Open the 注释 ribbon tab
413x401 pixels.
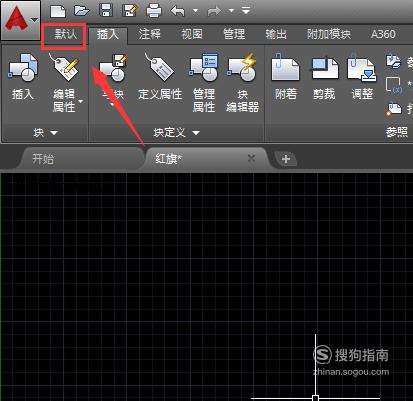pyautogui.click(x=150, y=34)
